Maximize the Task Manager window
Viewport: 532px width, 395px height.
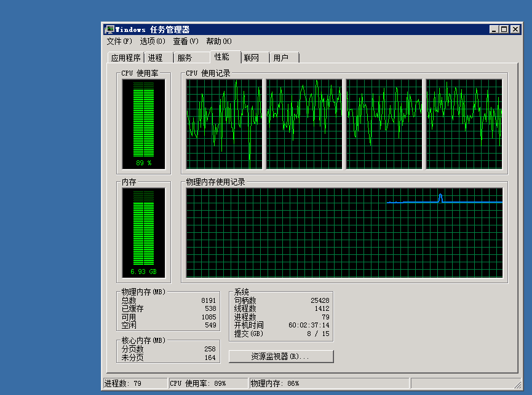504,29
